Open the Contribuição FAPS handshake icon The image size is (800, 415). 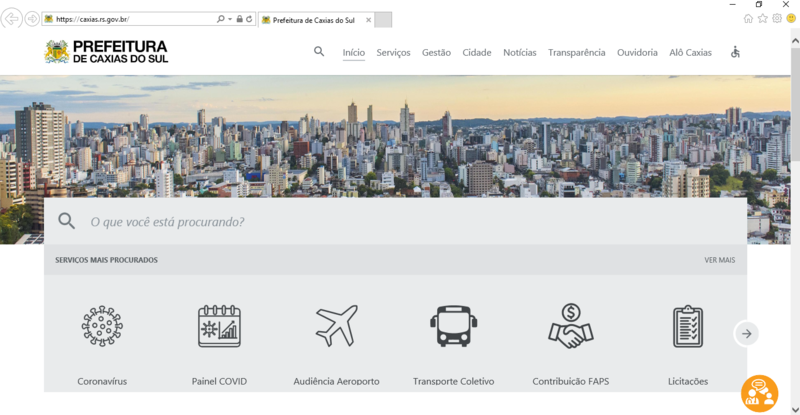[571, 326]
